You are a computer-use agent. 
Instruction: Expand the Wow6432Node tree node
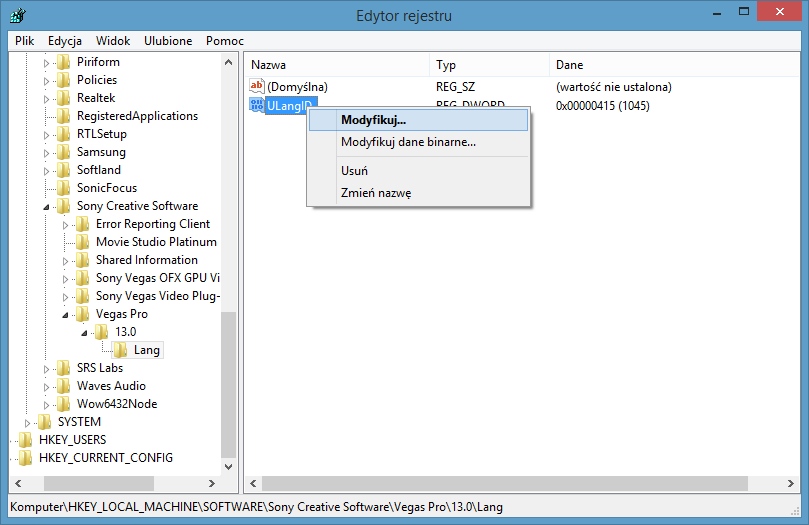[x=46, y=405]
